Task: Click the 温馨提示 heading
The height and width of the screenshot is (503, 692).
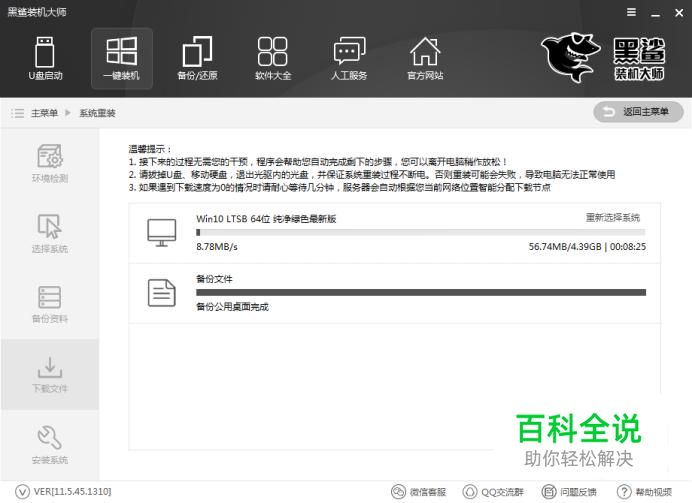Action: click(150, 149)
